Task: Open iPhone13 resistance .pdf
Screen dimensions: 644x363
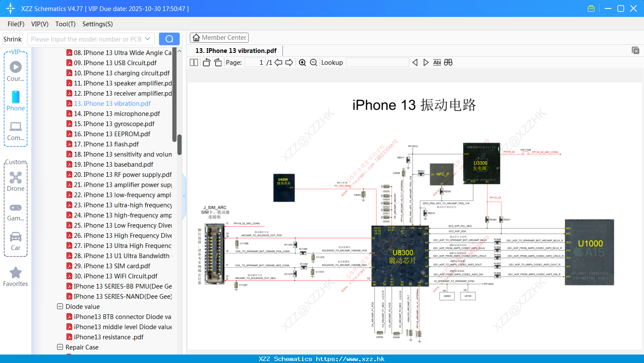Action: [x=105, y=337]
